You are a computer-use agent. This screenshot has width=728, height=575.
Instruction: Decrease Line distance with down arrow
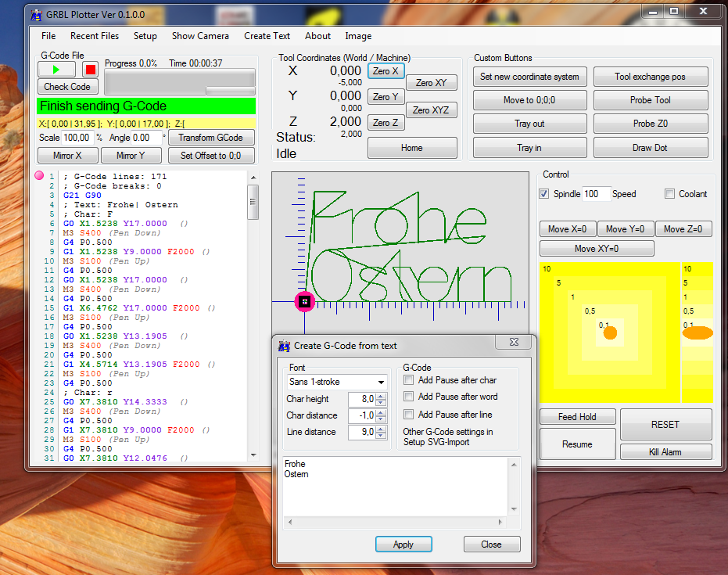381,436
